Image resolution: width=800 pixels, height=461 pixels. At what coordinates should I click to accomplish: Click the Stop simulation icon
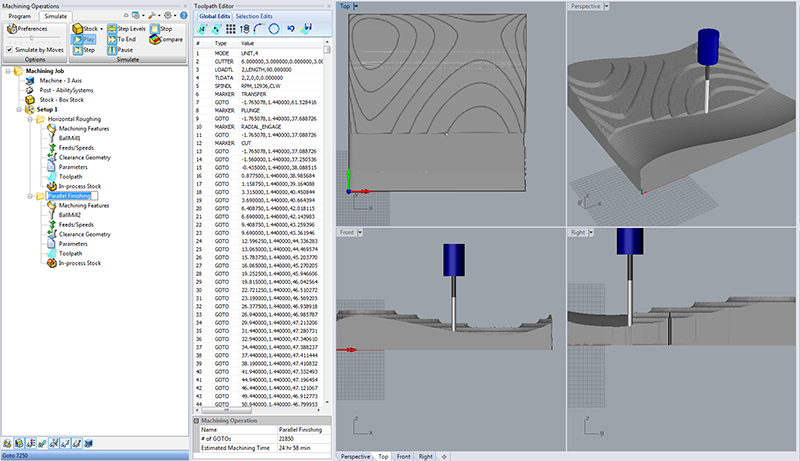point(163,28)
